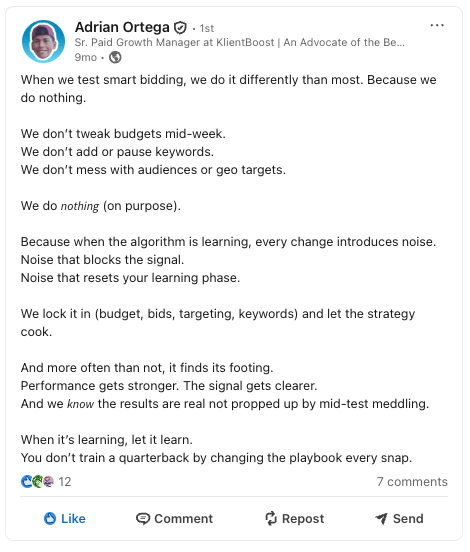This screenshot has width=470, height=552.
Task: Toggle the Like button label
Action: coord(73,519)
